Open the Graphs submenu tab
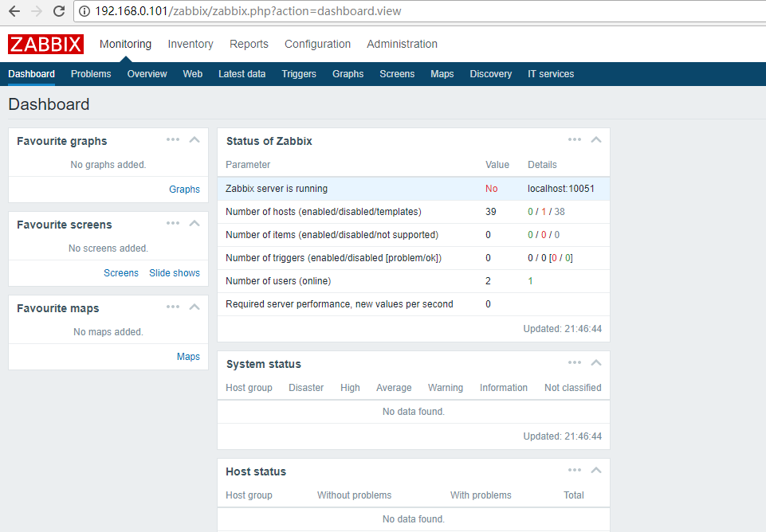766x532 pixels. (x=348, y=74)
